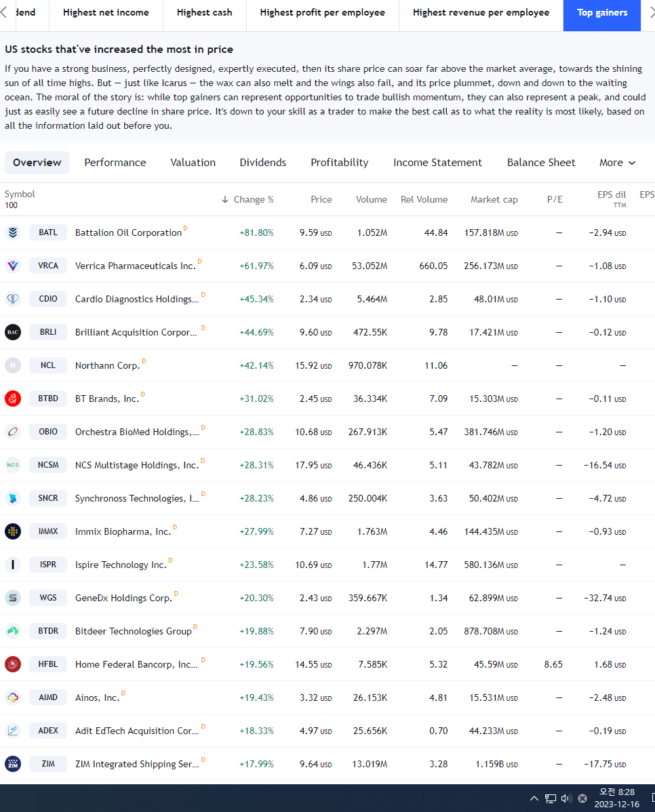Open hidden system tray icons chevron
Viewport: 655px width, 812px height.
534,798
